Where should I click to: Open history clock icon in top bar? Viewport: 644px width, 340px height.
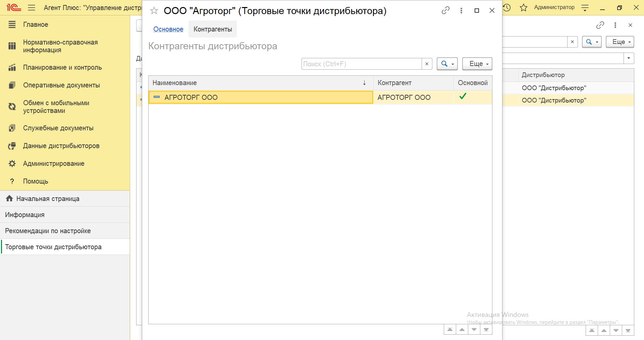click(507, 7)
